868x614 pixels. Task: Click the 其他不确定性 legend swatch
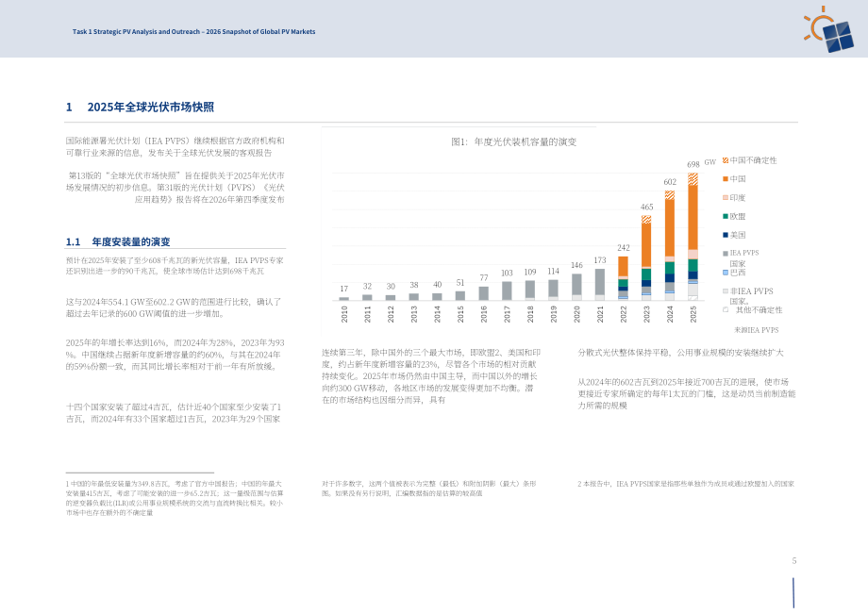726,309
